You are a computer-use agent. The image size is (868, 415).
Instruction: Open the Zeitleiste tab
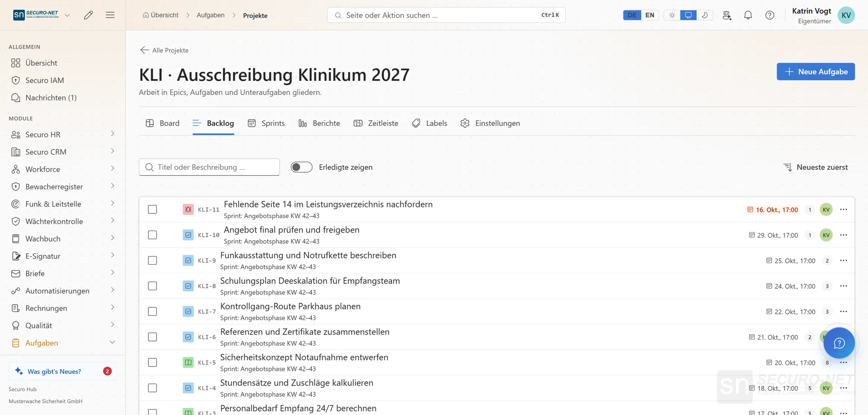376,123
